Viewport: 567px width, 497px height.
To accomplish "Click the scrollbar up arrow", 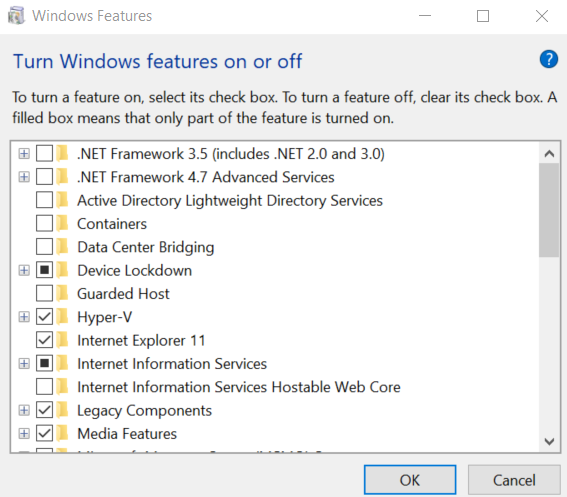I will coord(549,154).
